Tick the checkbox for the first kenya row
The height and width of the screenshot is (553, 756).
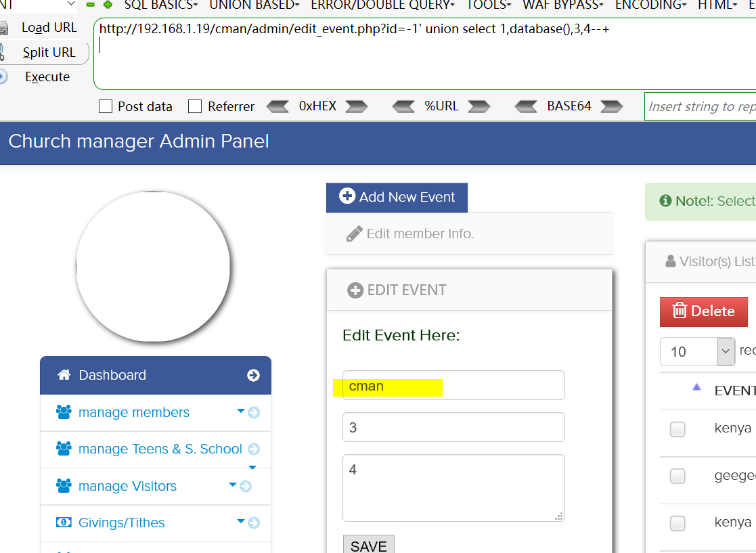(x=678, y=429)
